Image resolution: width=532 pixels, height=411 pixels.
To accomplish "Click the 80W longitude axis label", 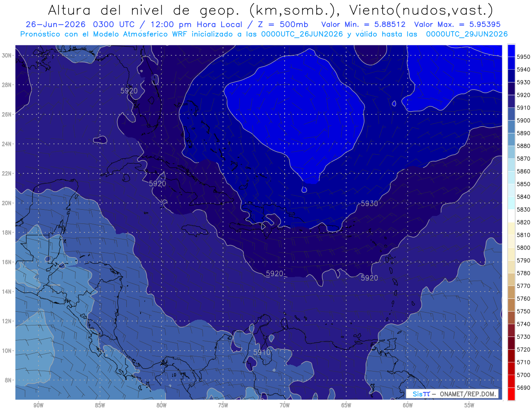I will click(x=161, y=405).
